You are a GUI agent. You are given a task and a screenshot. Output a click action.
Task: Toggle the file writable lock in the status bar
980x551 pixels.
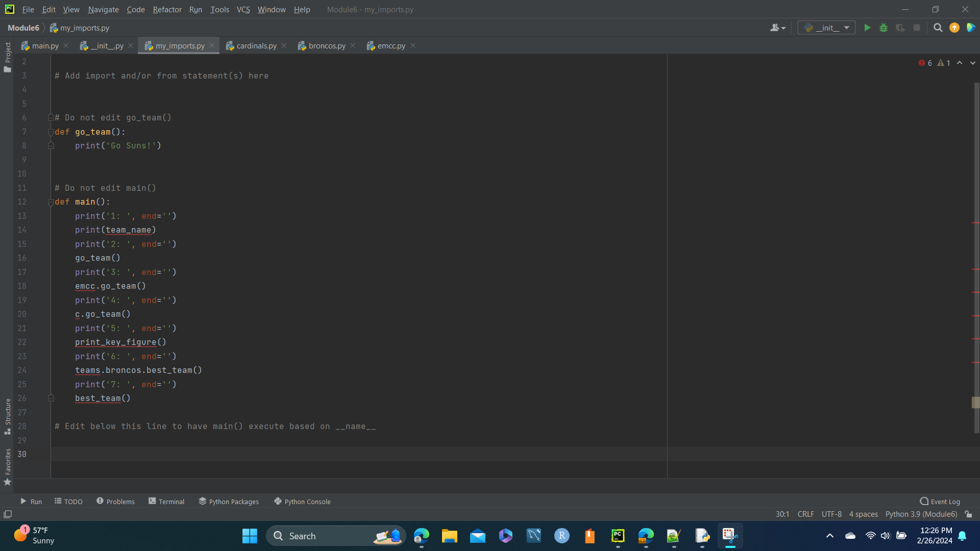coord(969,514)
